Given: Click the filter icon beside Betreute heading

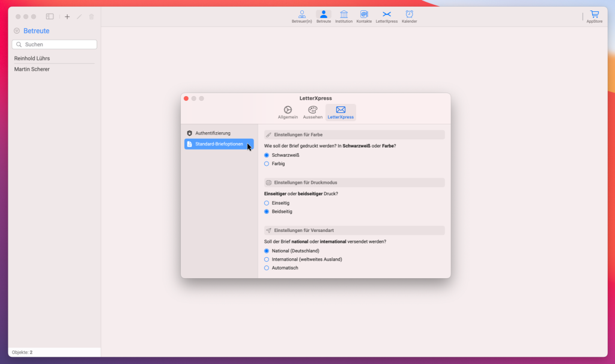Looking at the screenshot, I should 17,31.
